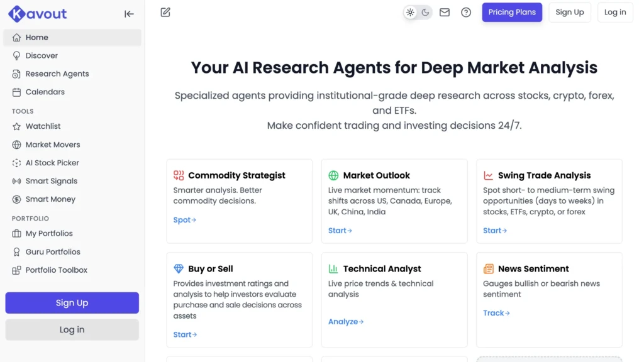Open My Portfolios label
The width and height of the screenshot is (644, 362).
(49, 234)
